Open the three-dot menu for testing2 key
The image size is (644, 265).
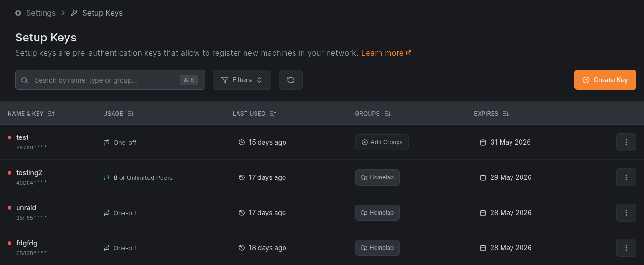click(626, 177)
